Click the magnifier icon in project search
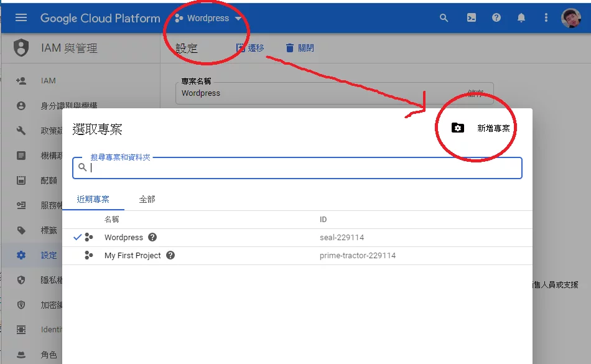The image size is (591, 364). coord(83,167)
